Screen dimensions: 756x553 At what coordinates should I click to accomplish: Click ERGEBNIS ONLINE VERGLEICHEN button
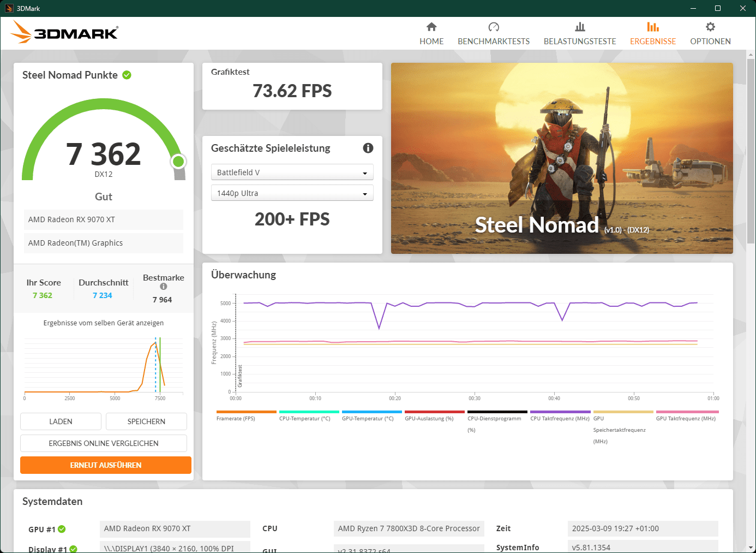pyautogui.click(x=104, y=443)
